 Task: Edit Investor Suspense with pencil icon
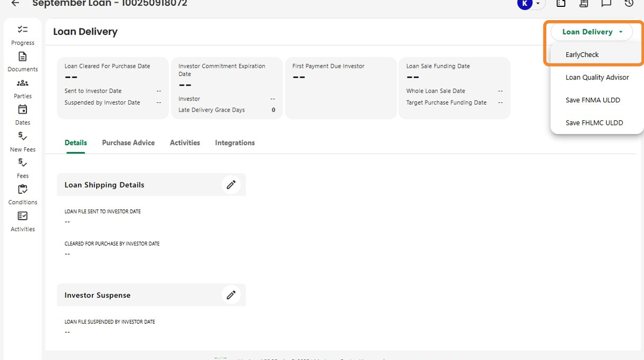231,295
